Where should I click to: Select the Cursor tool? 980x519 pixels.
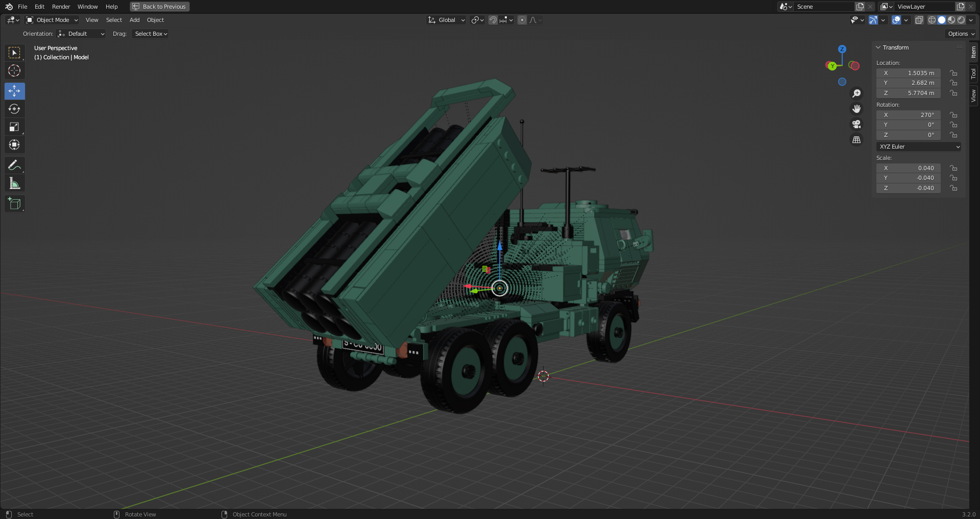[14, 70]
